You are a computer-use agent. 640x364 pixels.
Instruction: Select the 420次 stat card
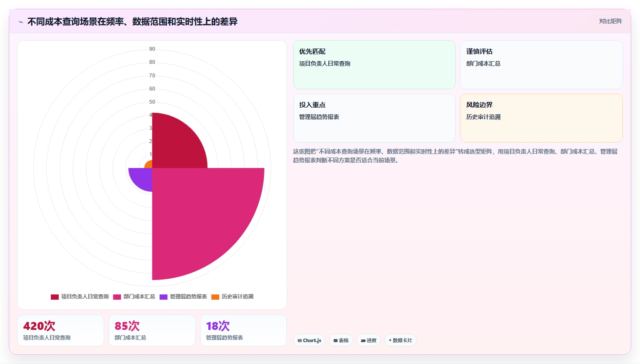60,330
